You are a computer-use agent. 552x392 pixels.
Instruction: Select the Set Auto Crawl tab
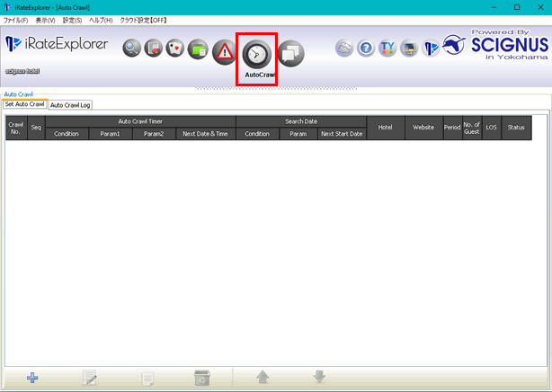(24, 104)
